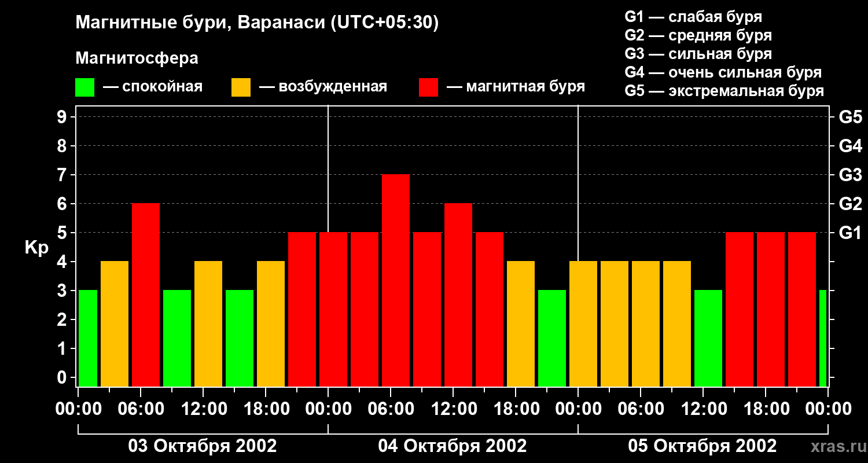Image resolution: width=868 pixels, height=463 pixels.
Task: Click the '5' value on Kp axis
Action: pos(63,233)
